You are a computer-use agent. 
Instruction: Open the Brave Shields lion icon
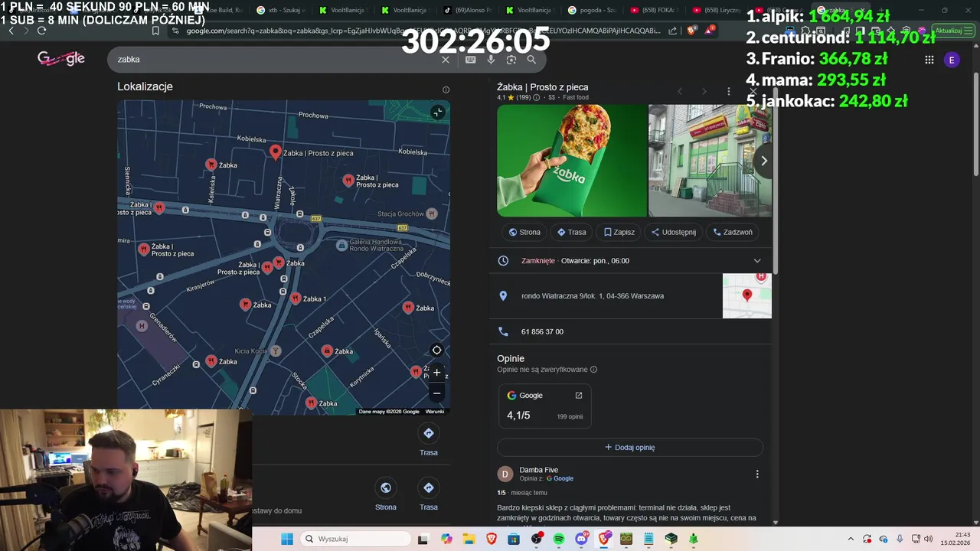coord(692,31)
